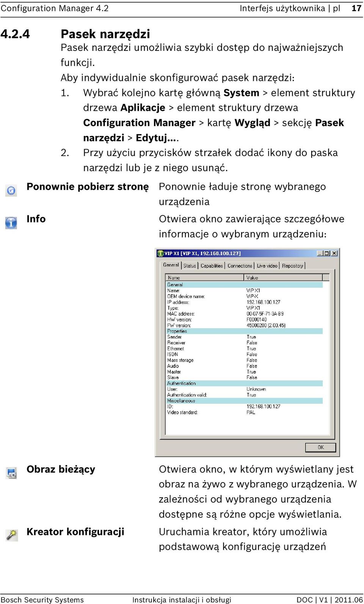The image size is (364, 604).
Task: Click the IP address: row label
Action: (x=178, y=302)
